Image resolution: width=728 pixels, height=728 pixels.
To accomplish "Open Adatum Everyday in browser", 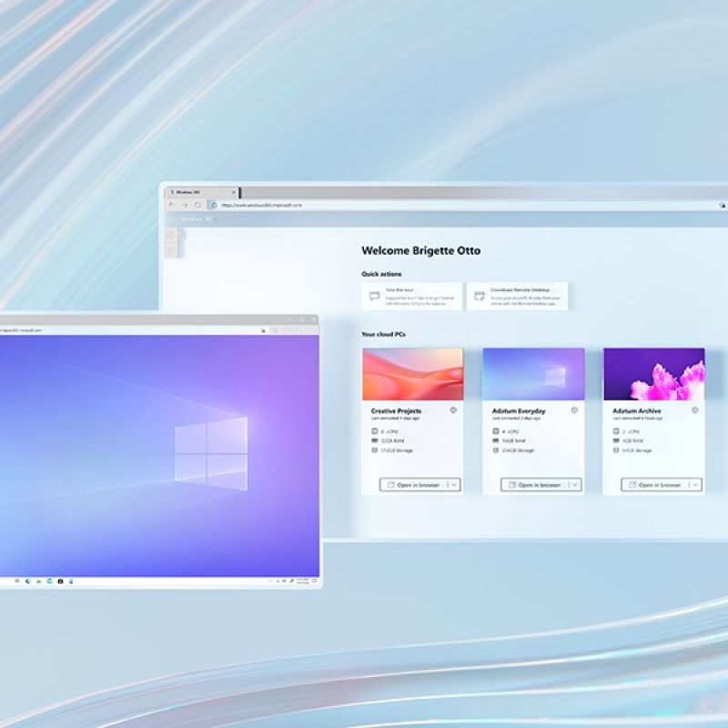I will pos(534,485).
